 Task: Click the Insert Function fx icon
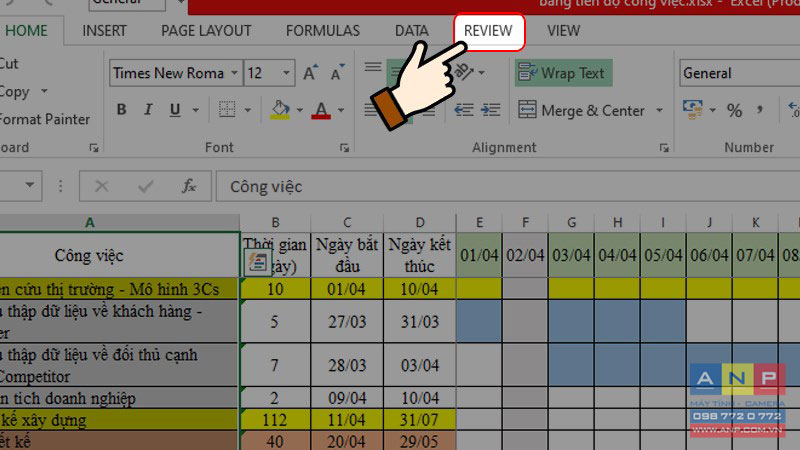[x=189, y=186]
